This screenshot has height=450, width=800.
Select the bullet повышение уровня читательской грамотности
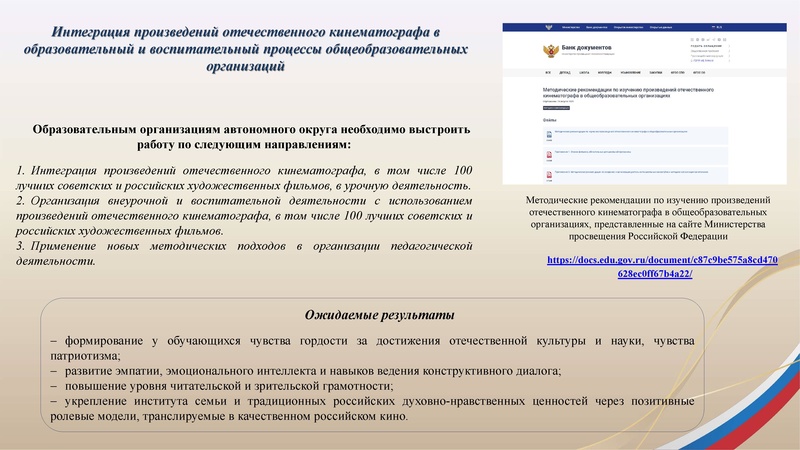pos(221,386)
